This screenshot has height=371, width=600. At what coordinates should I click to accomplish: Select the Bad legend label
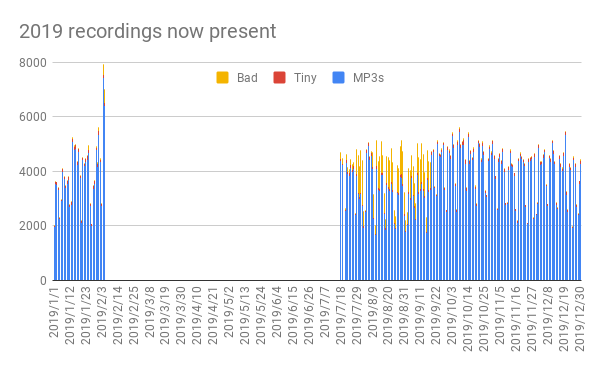pyautogui.click(x=247, y=78)
